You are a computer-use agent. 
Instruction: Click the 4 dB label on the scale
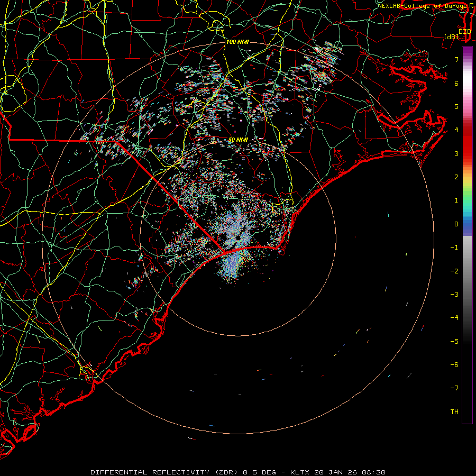coord(456,130)
